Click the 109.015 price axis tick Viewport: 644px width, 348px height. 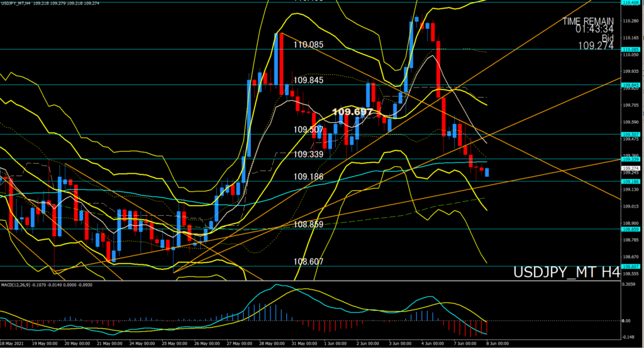click(630, 206)
